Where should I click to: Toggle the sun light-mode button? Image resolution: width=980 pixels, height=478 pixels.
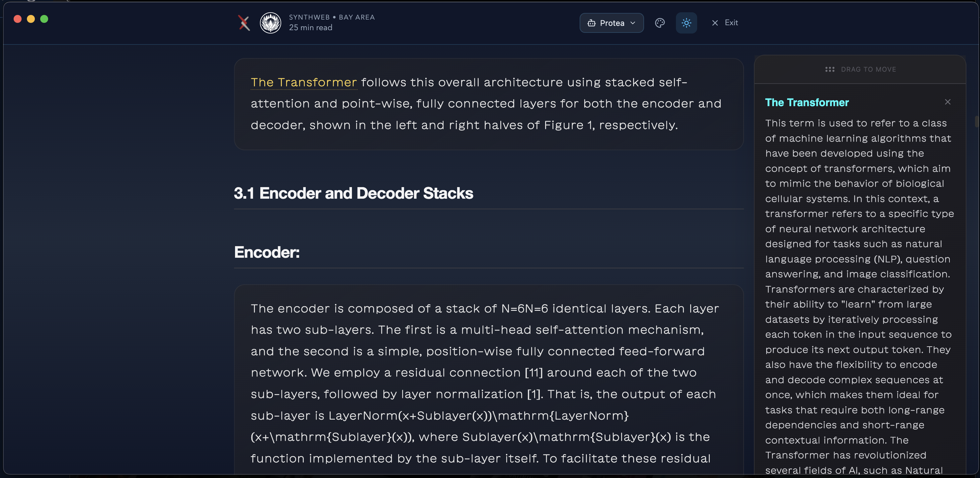tap(686, 23)
